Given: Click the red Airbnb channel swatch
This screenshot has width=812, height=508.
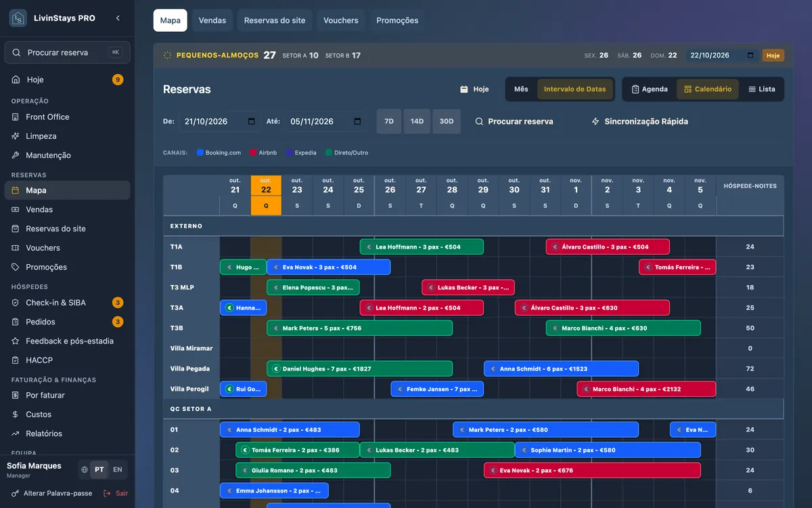Looking at the screenshot, I should 253,153.
